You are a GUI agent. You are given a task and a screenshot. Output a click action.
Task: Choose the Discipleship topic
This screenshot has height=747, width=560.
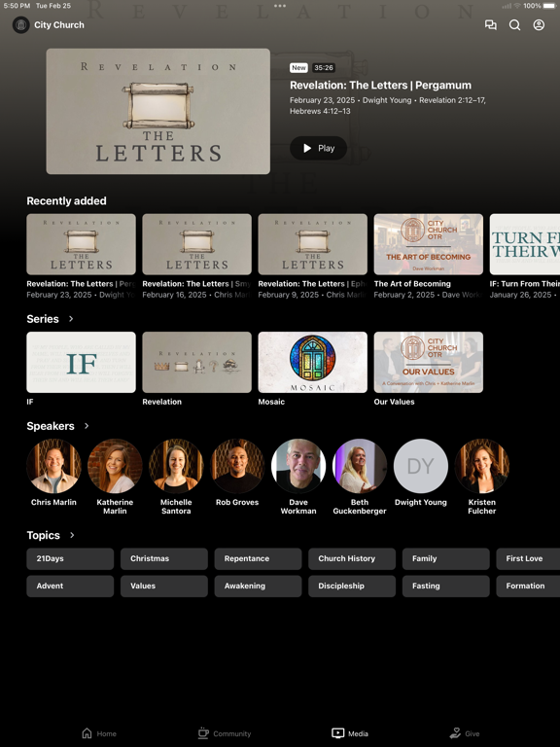click(352, 586)
